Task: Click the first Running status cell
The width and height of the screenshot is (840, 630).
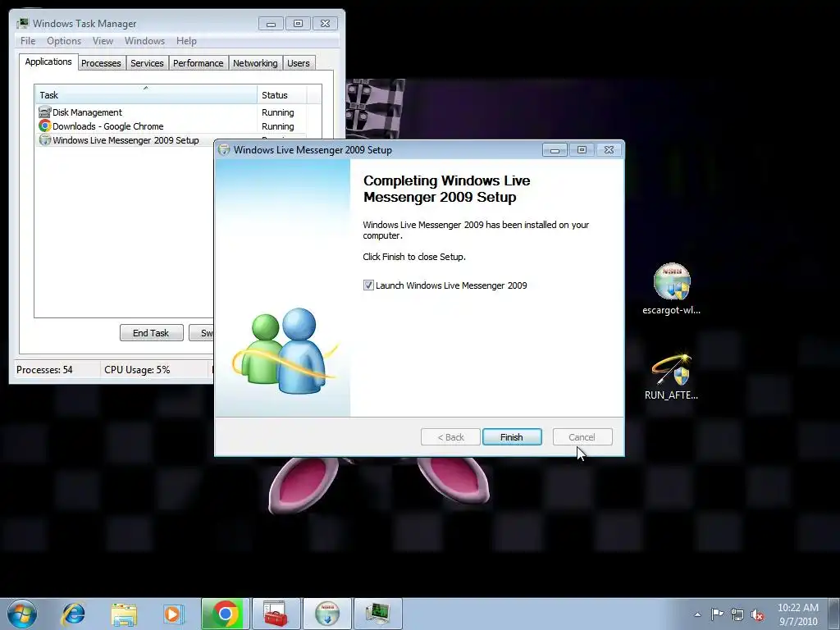Action: (277, 112)
